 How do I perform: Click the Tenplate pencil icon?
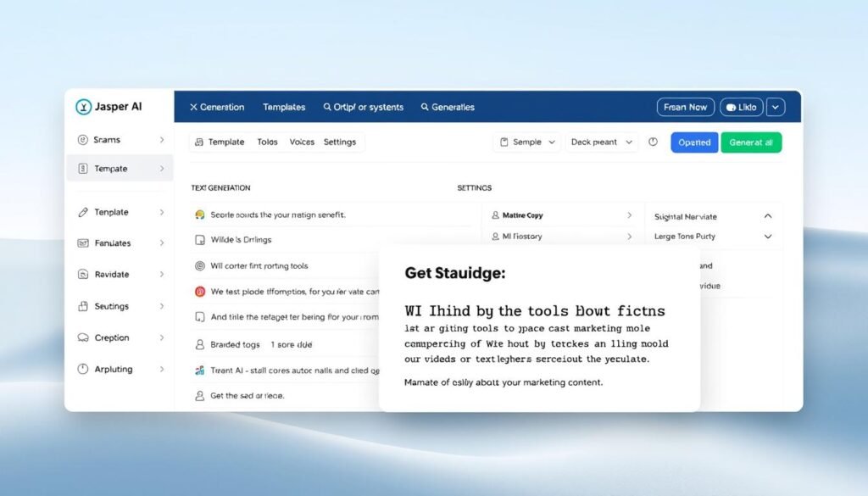82,211
